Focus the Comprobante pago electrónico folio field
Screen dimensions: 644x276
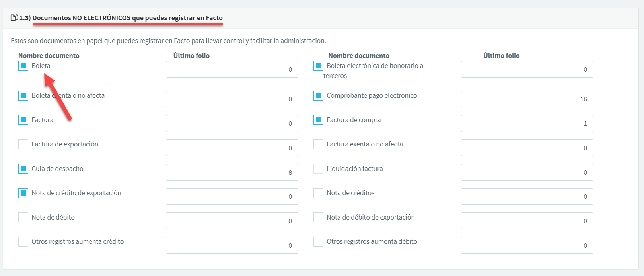point(527,99)
